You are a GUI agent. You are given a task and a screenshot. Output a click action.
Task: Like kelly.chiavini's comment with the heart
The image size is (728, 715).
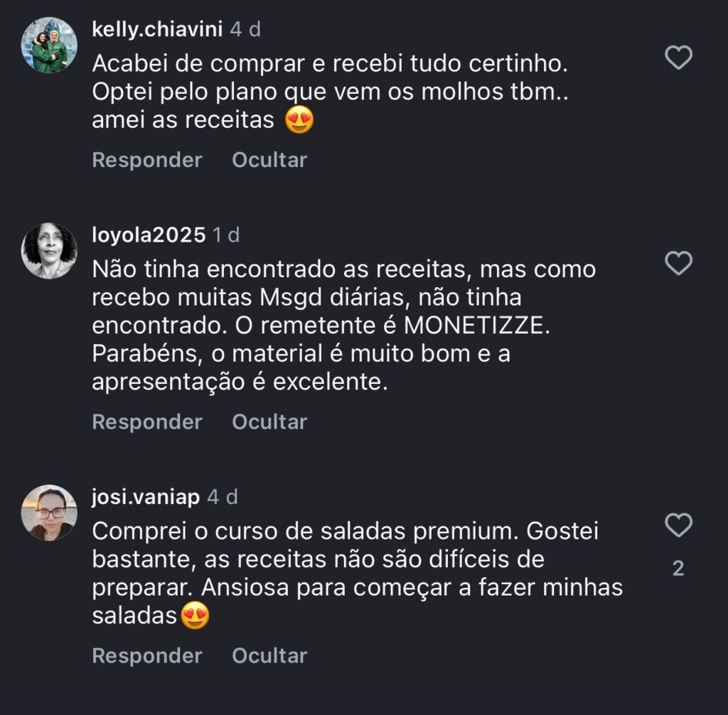[x=678, y=58]
